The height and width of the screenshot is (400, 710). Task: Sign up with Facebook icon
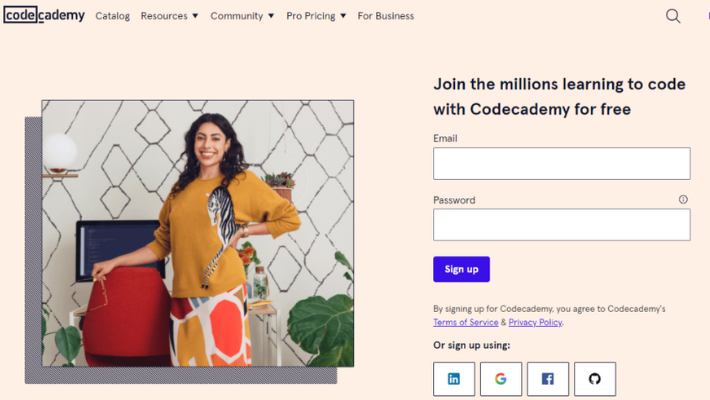point(548,379)
